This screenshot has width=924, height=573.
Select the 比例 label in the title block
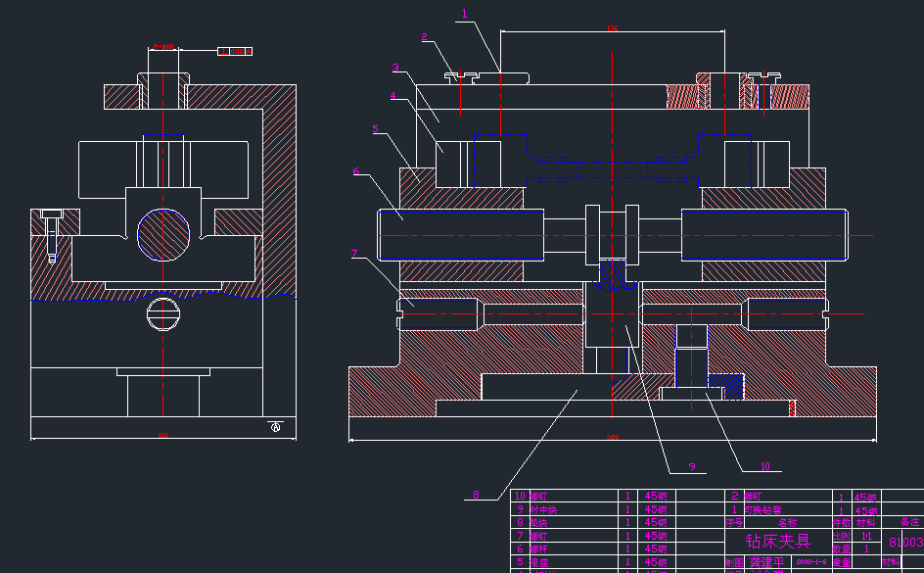pyautogui.click(x=841, y=536)
